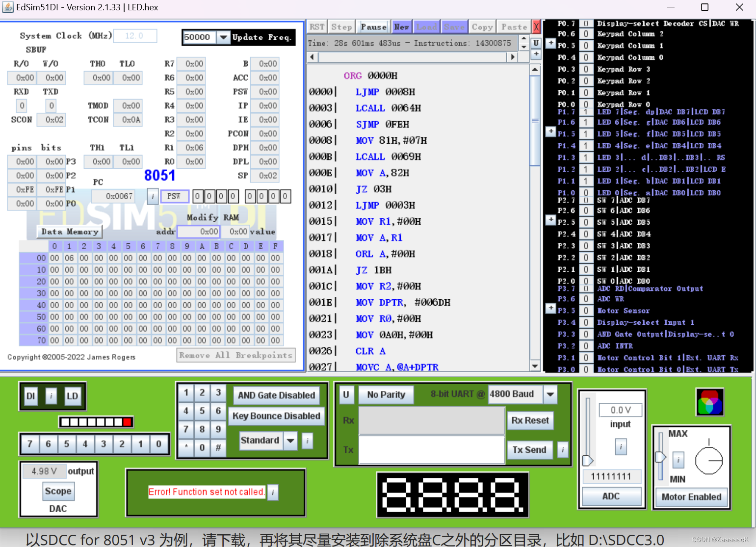The image size is (756, 547).
Task: Click info icon next to Standard dropdown
Action: pos(308,441)
